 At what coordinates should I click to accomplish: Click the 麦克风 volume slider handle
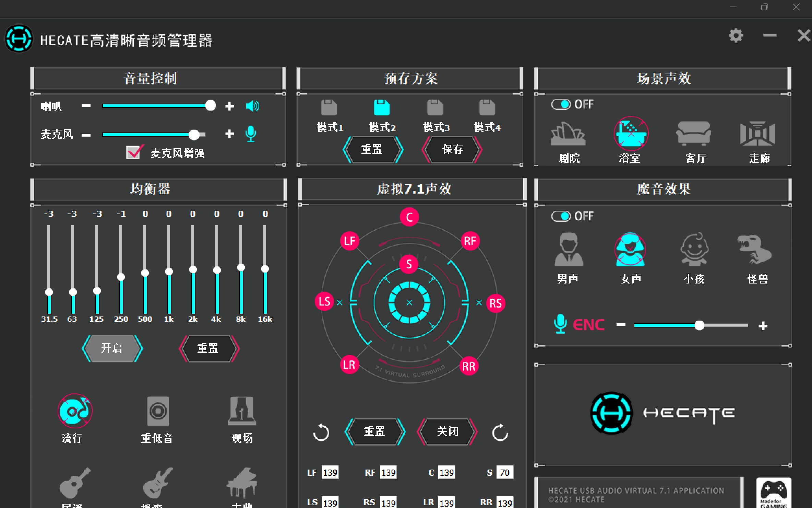pyautogui.click(x=194, y=135)
